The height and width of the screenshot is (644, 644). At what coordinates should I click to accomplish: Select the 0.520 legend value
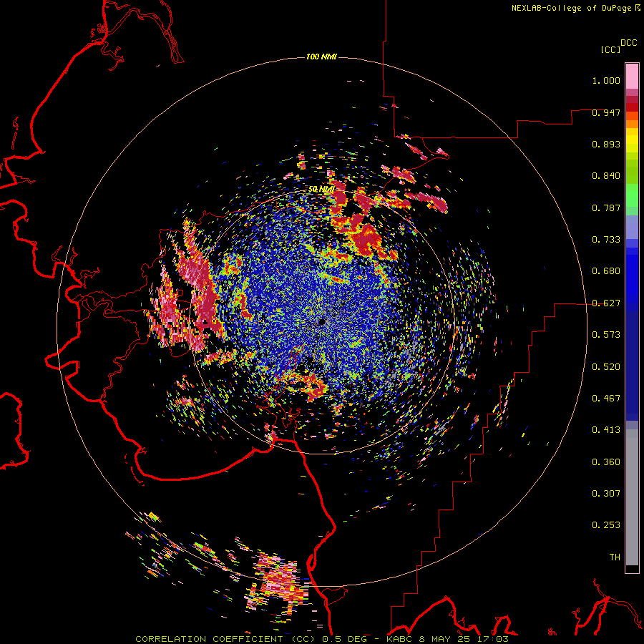click(606, 367)
